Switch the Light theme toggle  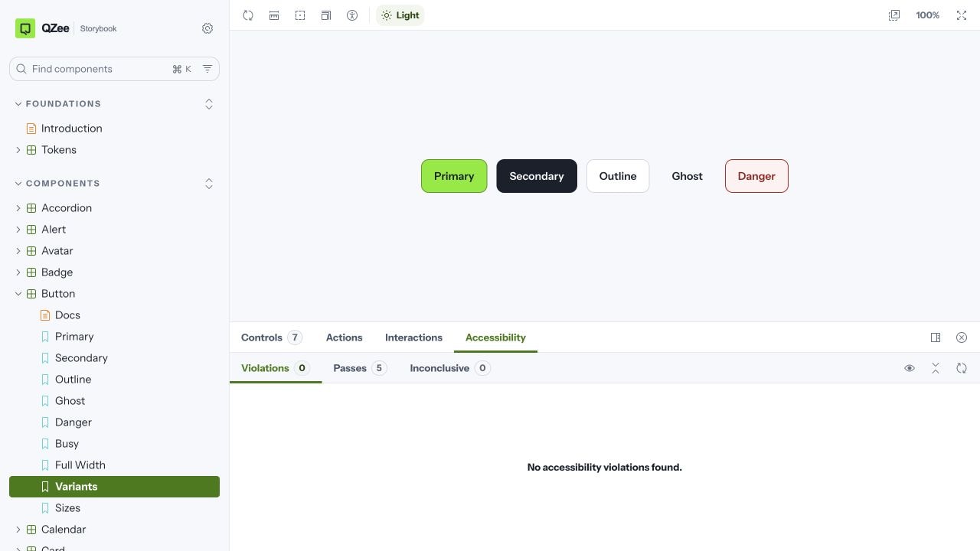[x=400, y=15]
